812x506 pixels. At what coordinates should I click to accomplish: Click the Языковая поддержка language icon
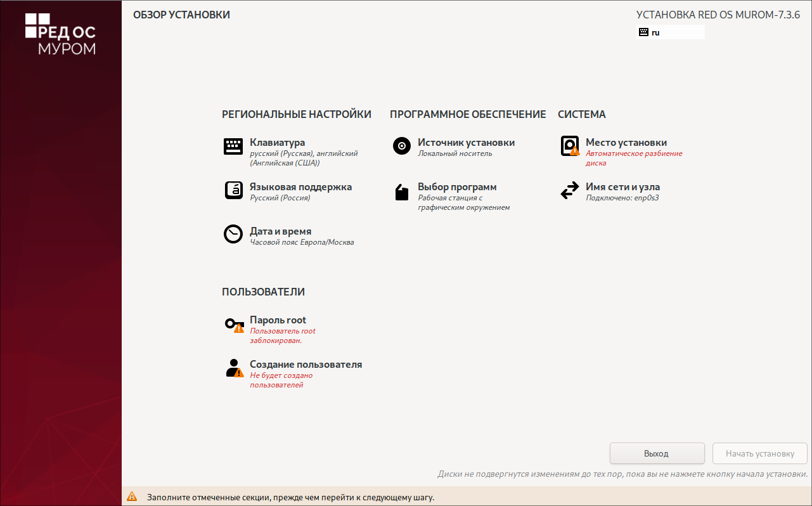point(233,190)
